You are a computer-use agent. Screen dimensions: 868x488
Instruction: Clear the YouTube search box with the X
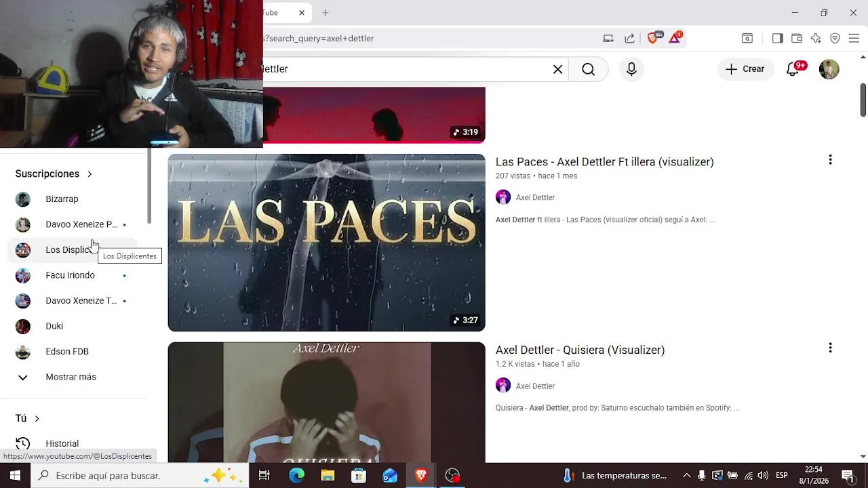(557, 69)
